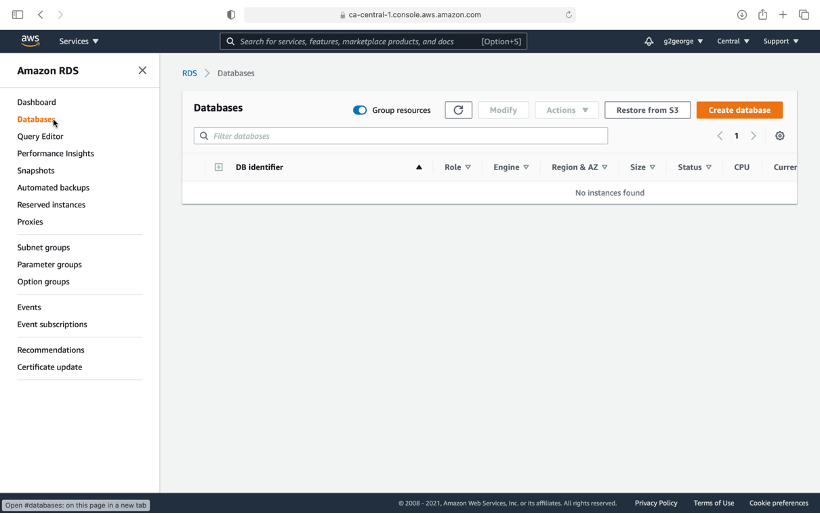Sort by DB identifier ascending arrow
Viewport: 820px width, 514px height.
(x=418, y=167)
